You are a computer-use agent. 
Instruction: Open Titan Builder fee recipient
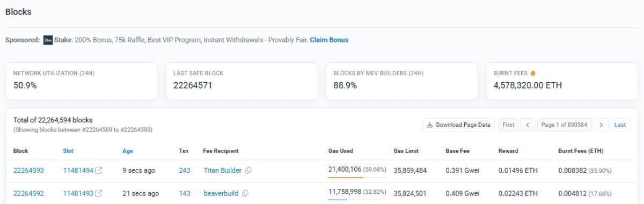coord(223,171)
